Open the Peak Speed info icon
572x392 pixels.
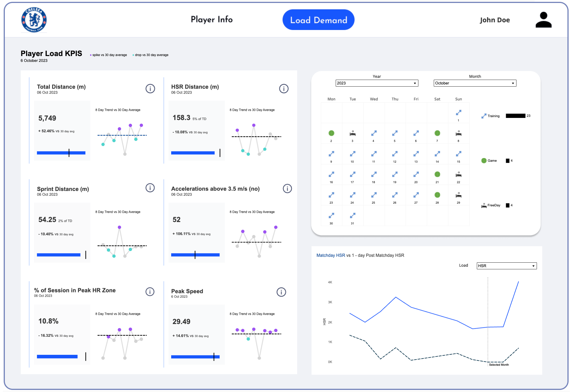[x=281, y=292]
